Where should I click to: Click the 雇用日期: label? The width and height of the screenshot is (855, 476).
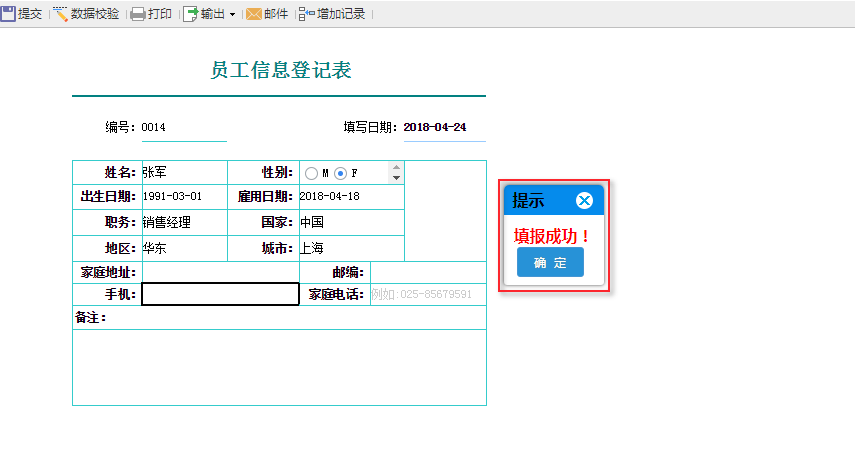tap(265, 196)
